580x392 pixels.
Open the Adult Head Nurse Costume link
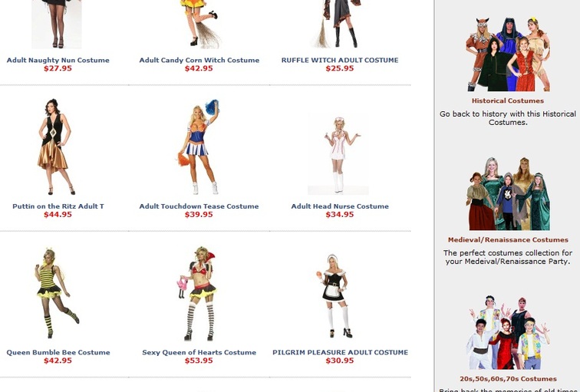pyautogui.click(x=340, y=206)
